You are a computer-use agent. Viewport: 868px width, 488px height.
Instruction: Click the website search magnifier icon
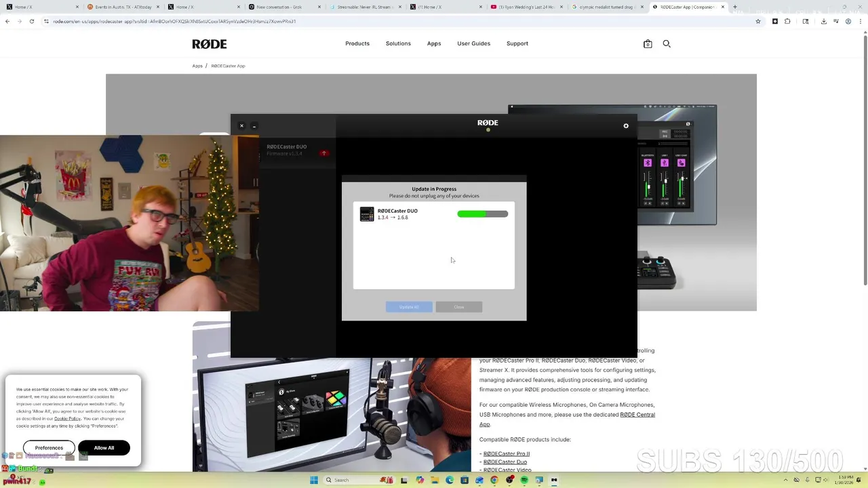coord(667,43)
